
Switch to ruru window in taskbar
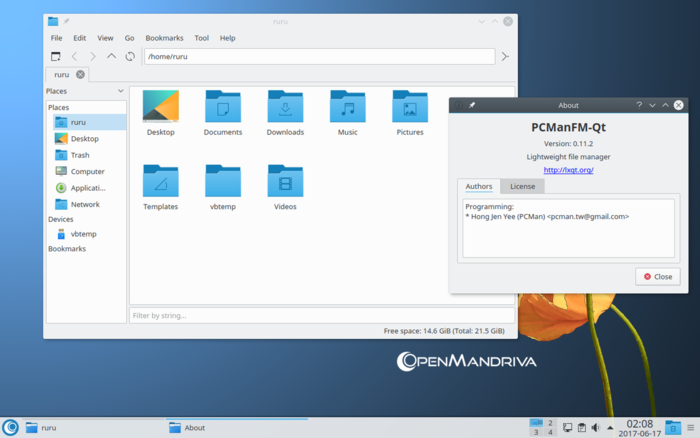(x=94, y=427)
